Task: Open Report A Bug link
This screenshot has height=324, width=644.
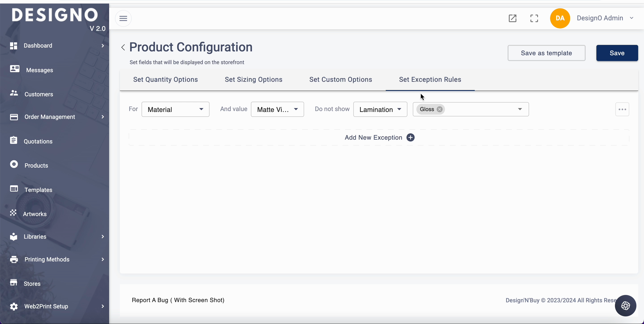Action: (178, 300)
